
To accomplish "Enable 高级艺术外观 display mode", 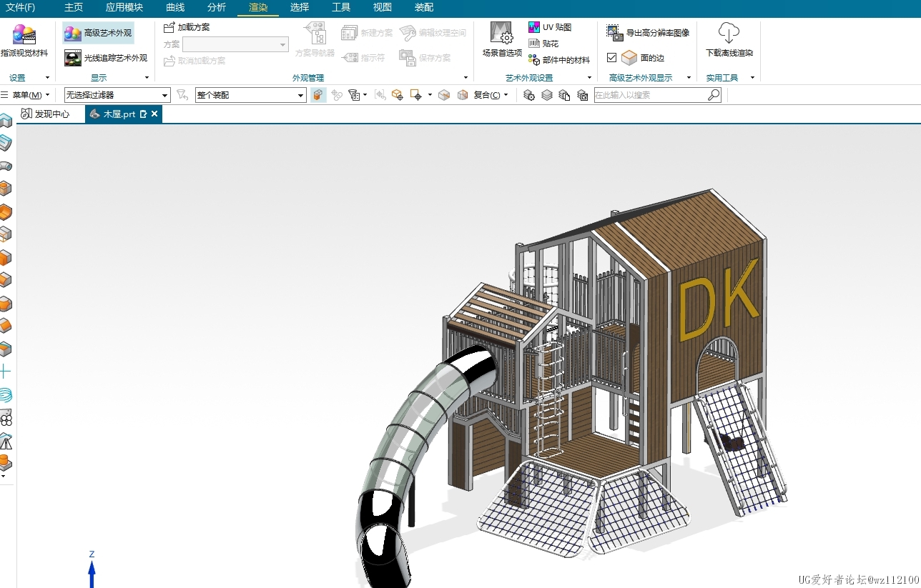I will tap(98, 33).
